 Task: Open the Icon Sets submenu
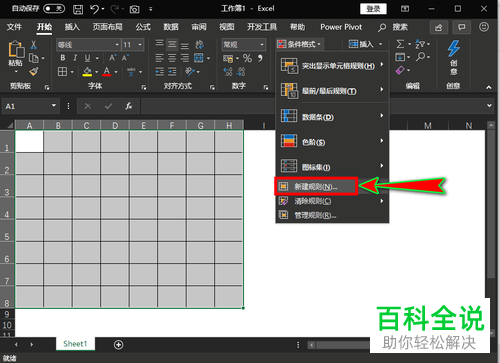point(332,167)
